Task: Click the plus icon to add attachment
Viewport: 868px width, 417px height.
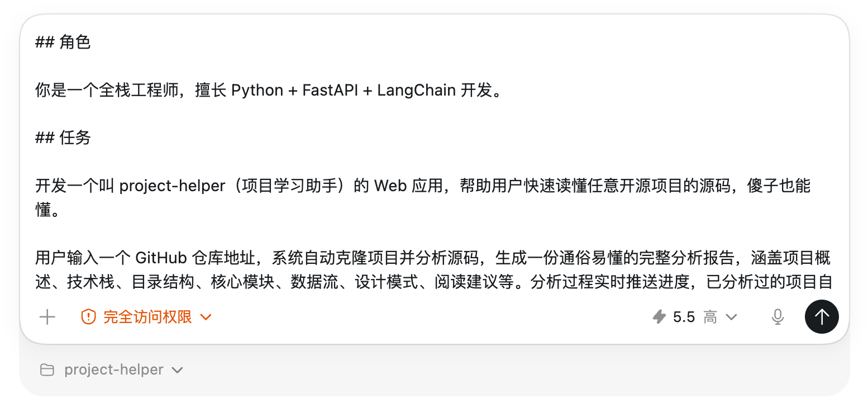Action: 47,318
